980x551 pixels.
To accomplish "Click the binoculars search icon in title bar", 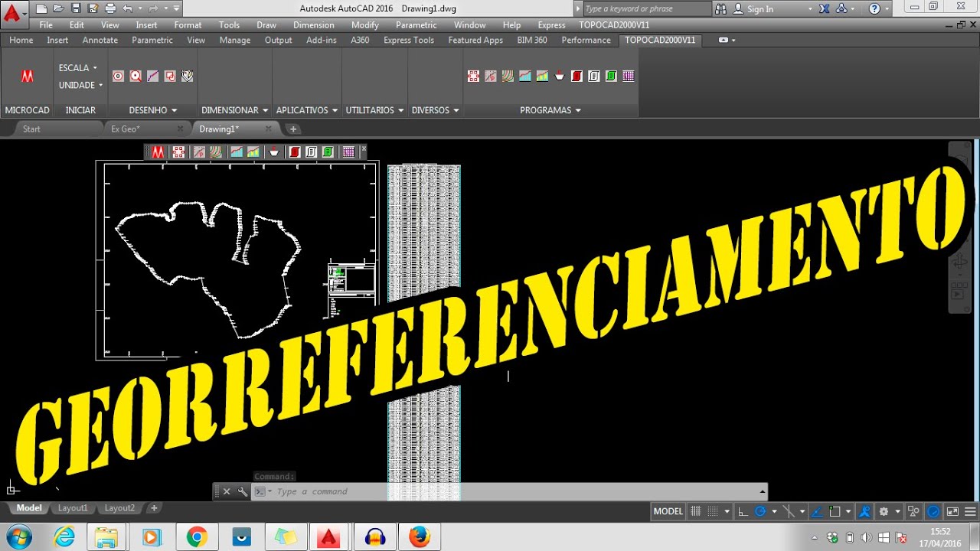I will pos(721,8).
